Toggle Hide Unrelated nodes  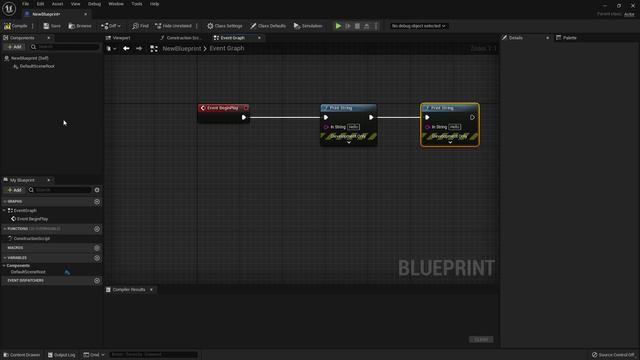[x=173, y=26]
